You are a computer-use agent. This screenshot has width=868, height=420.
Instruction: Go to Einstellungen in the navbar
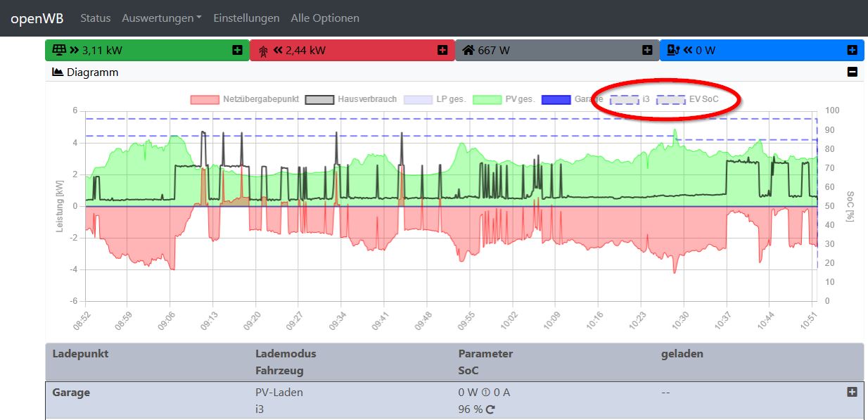coord(246,18)
